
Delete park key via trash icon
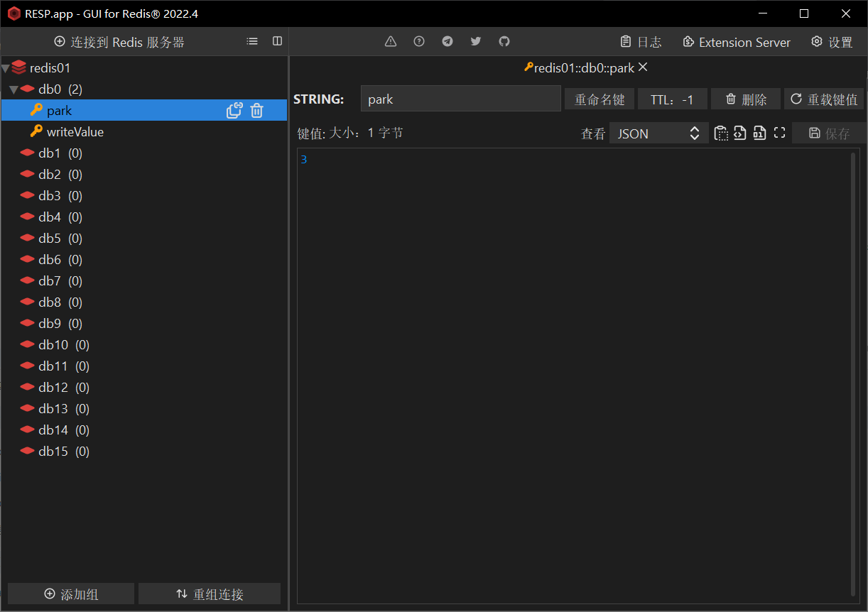click(257, 110)
